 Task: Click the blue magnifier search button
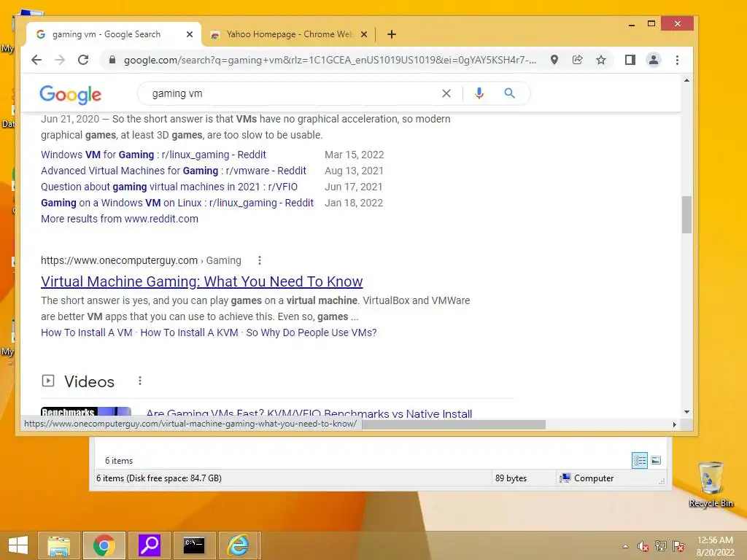tap(509, 93)
